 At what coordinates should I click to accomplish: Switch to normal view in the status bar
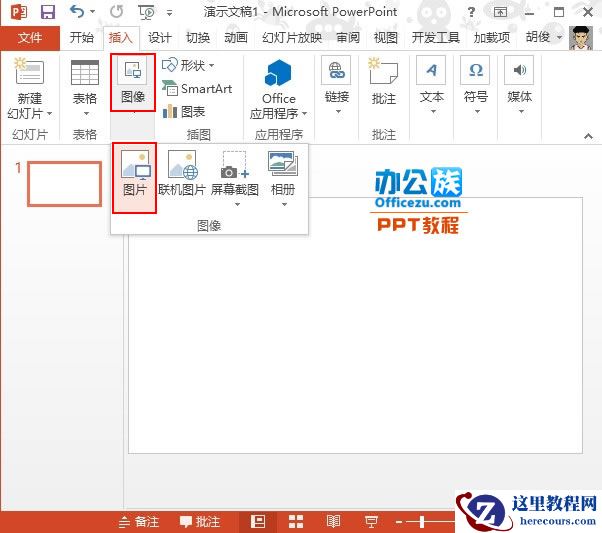click(x=258, y=521)
